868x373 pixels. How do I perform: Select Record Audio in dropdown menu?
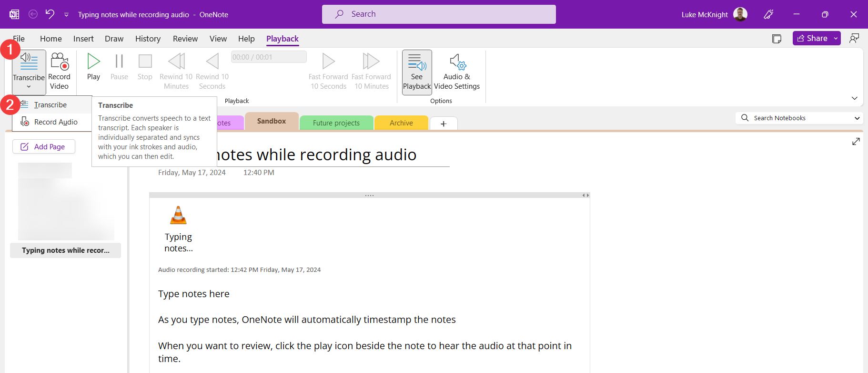tap(52, 122)
